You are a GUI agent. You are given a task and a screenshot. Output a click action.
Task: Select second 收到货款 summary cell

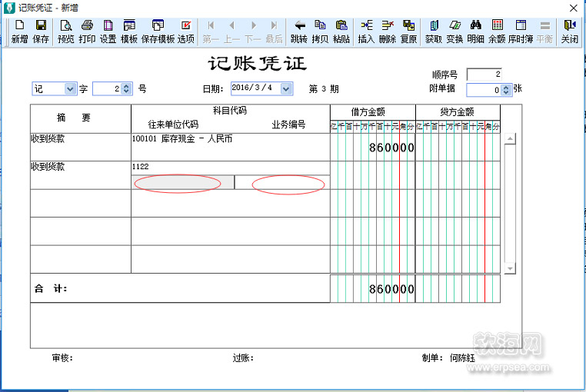click(81, 175)
